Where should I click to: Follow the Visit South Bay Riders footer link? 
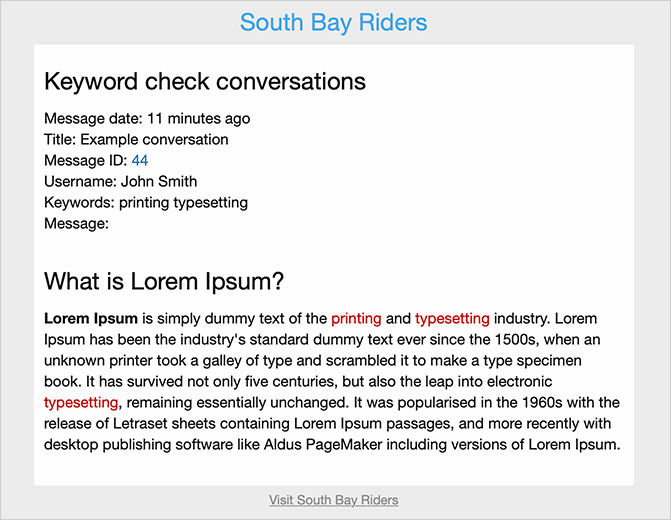click(334, 500)
